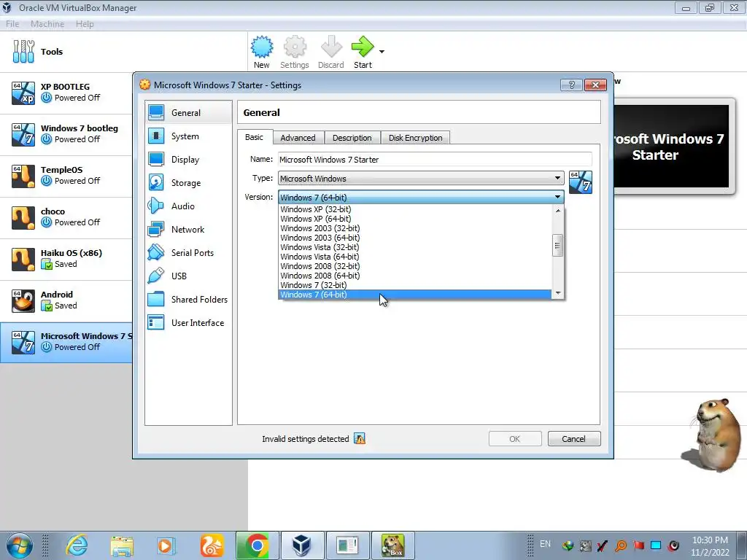Switch to the Basic tab

(x=255, y=137)
